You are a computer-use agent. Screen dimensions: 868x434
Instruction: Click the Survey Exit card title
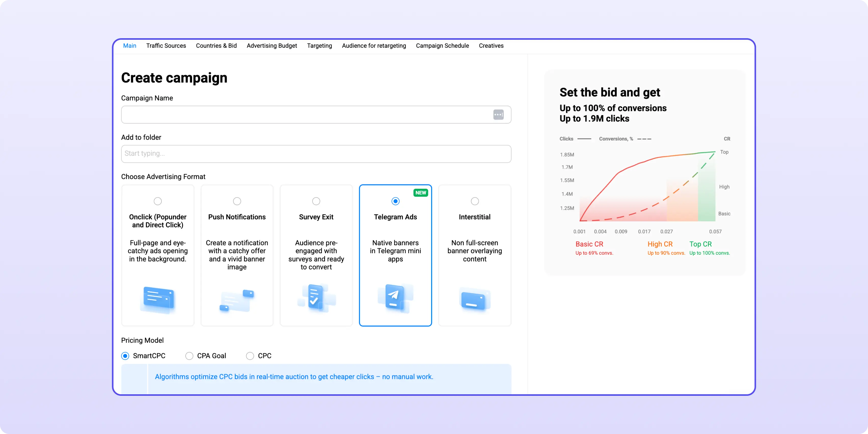pyautogui.click(x=316, y=217)
